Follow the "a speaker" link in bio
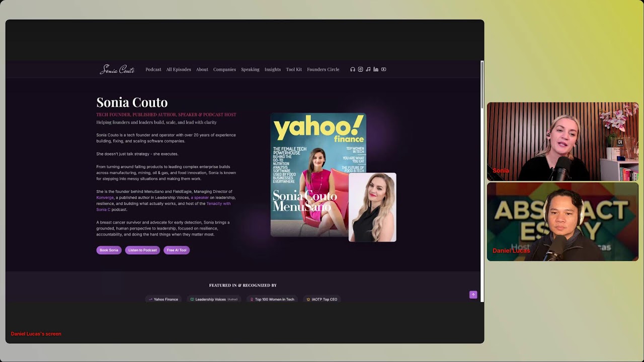 (200, 198)
